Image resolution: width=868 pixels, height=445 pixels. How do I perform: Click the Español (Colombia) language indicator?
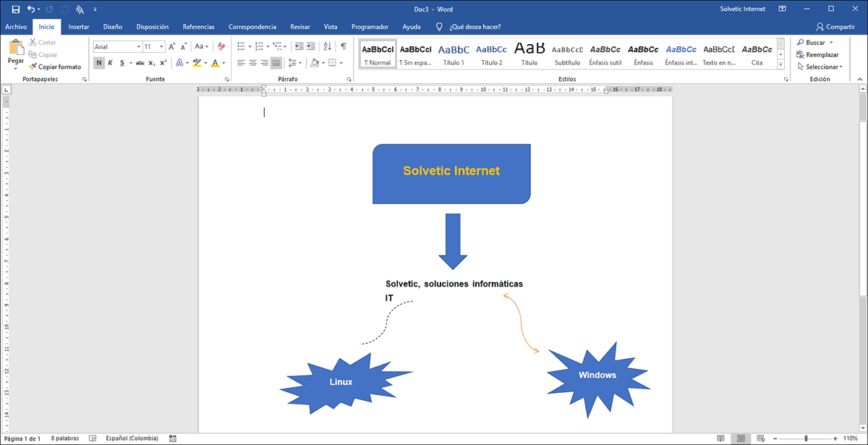pyautogui.click(x=130, y=438)
